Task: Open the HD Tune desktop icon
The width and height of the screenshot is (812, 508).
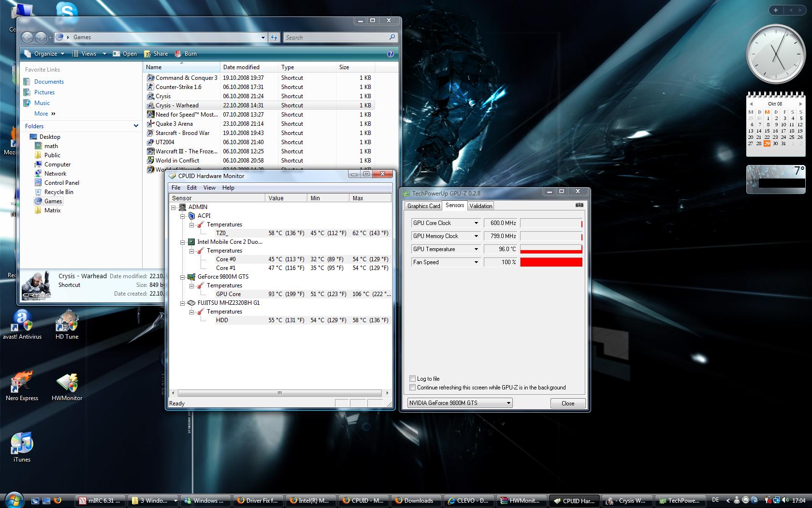Action: [67, 324]
